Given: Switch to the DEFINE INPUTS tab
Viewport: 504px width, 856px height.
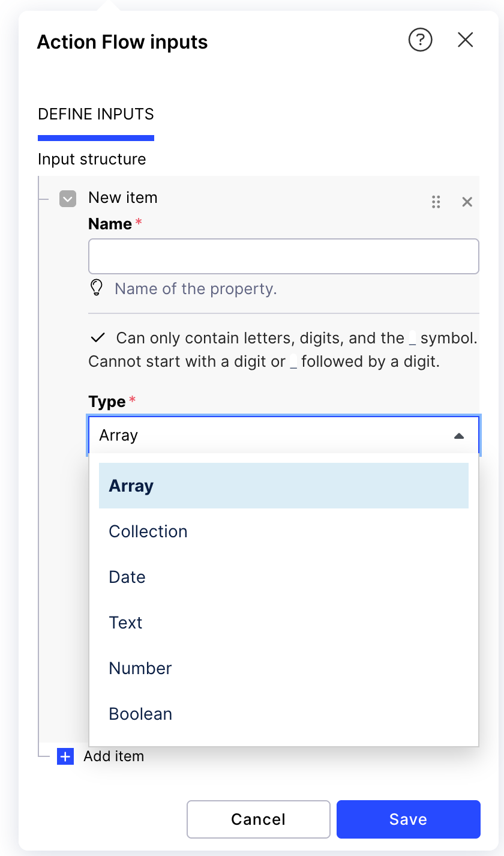Looking at the screenshot, I should (96, 114).
